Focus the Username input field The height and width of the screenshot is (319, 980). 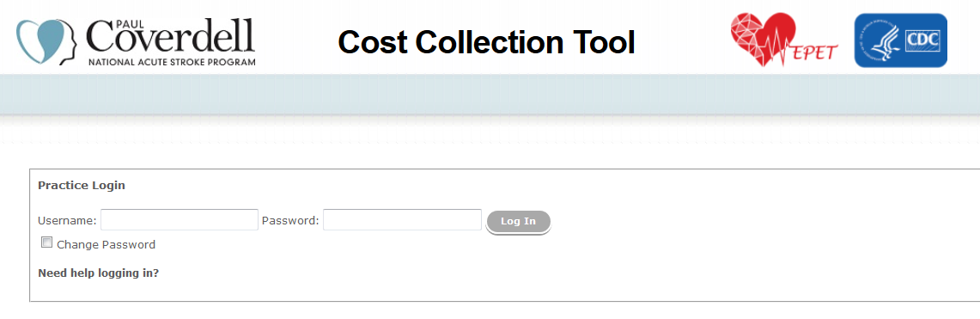pos(180,219)
